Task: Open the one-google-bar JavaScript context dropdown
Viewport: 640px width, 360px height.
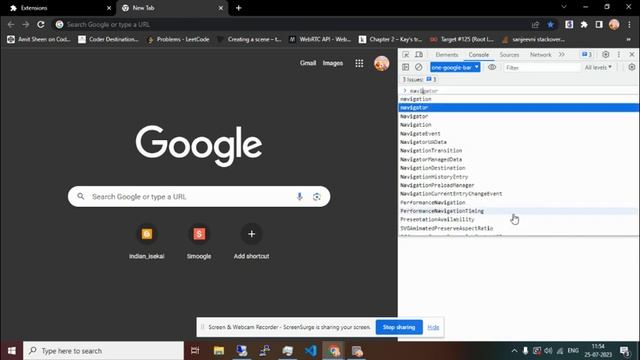Action: 455,67
